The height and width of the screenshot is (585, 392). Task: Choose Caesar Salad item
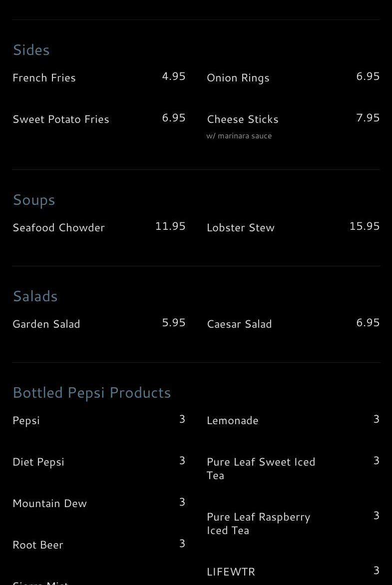click(240, 324)
